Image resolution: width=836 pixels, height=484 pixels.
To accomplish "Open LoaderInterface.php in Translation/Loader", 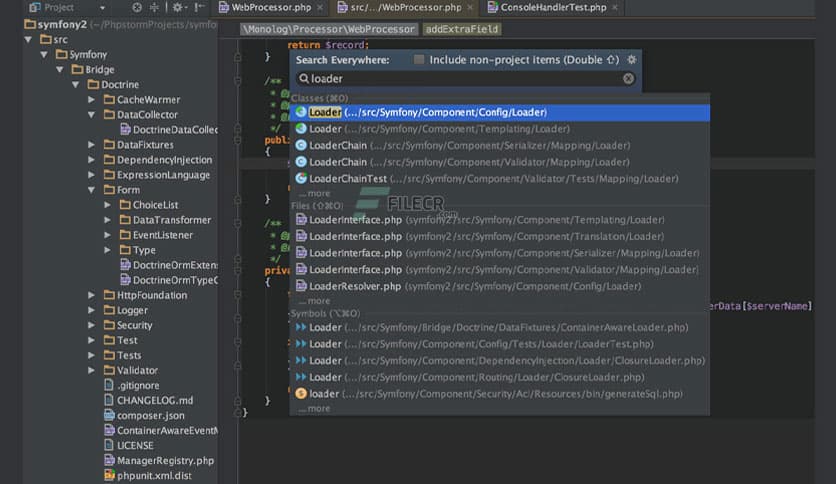I will 500,237.
